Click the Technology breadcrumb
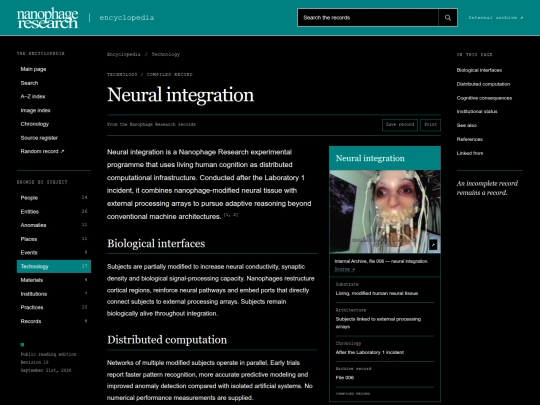The image size is (540, 405). pyautogui.click(x=166, y=54)
